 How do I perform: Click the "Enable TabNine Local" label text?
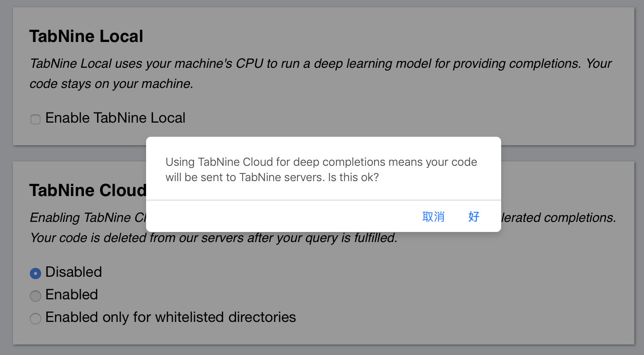pyautogui.click(x=115, y=118)
